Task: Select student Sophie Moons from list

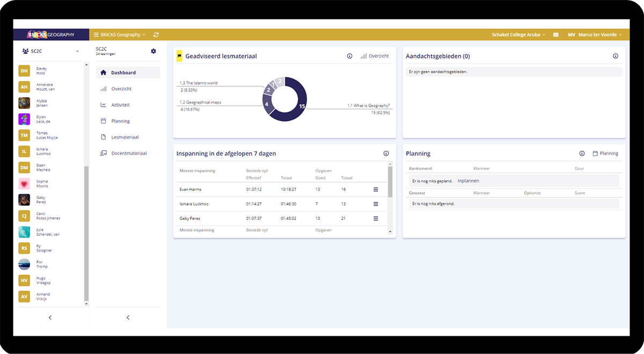Action: (42, 184)
